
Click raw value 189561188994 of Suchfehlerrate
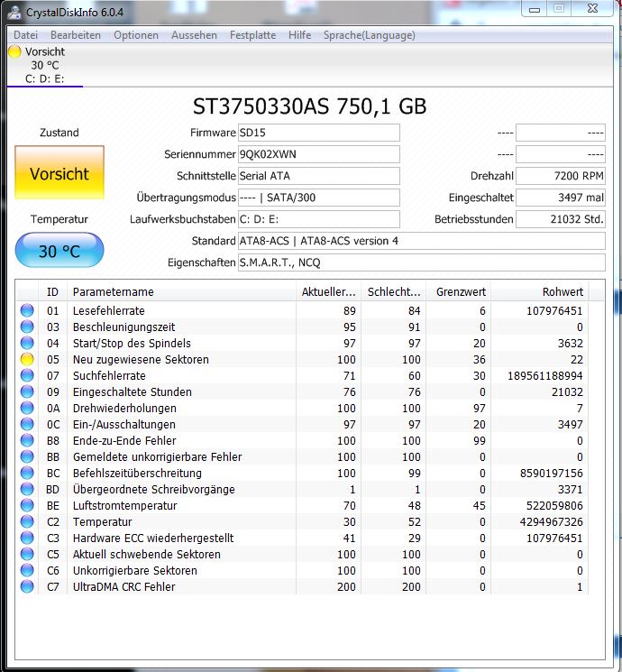tap(544, 376)
